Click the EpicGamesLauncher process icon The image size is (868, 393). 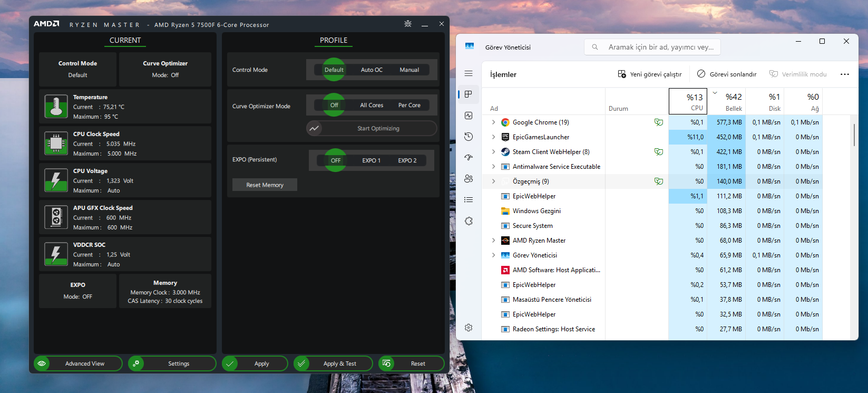[505, 137]
